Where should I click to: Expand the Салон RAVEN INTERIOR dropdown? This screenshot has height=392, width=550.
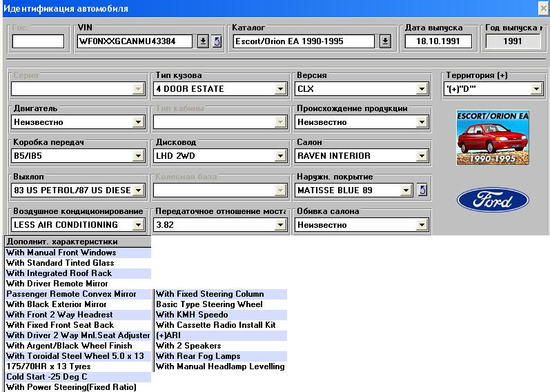point(422,156)
